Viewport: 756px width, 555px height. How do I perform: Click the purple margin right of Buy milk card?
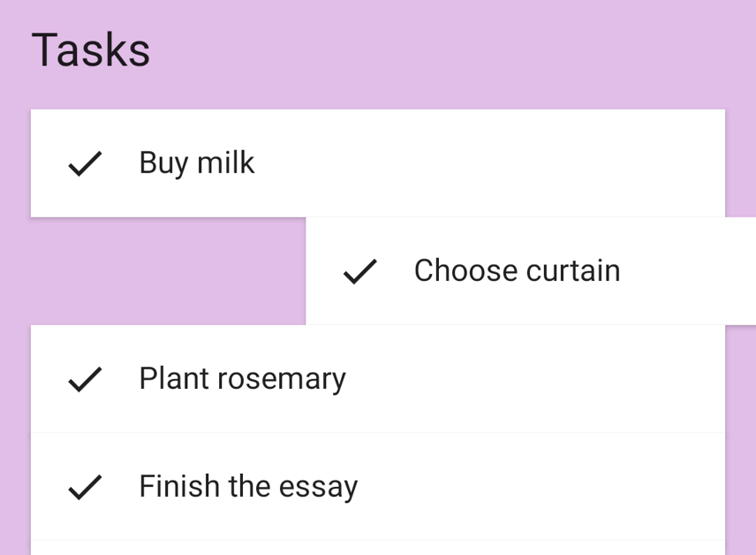[x=741, y=163]
